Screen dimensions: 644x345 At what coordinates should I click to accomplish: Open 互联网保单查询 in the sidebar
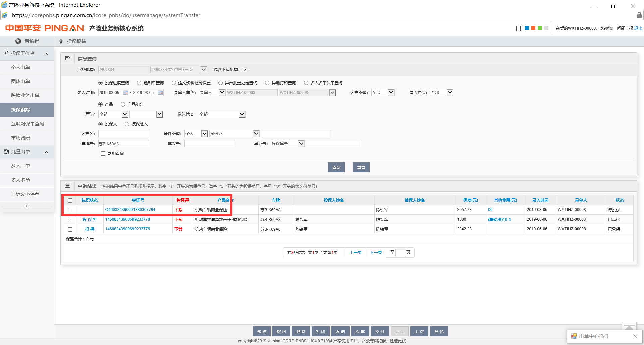(28, 124)
